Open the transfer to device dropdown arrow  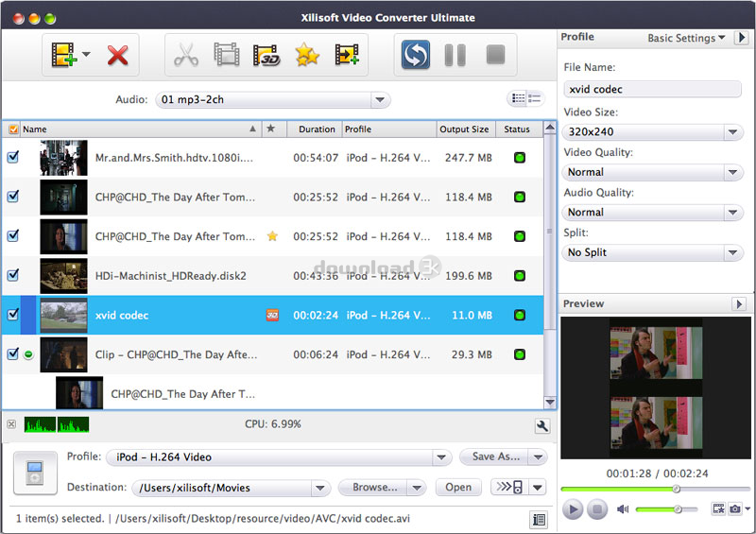coord(538,487)
